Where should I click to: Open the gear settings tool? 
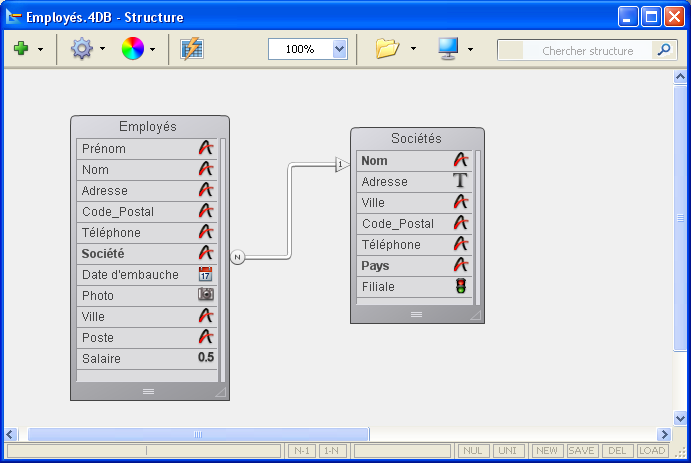(x=81, y=49)
